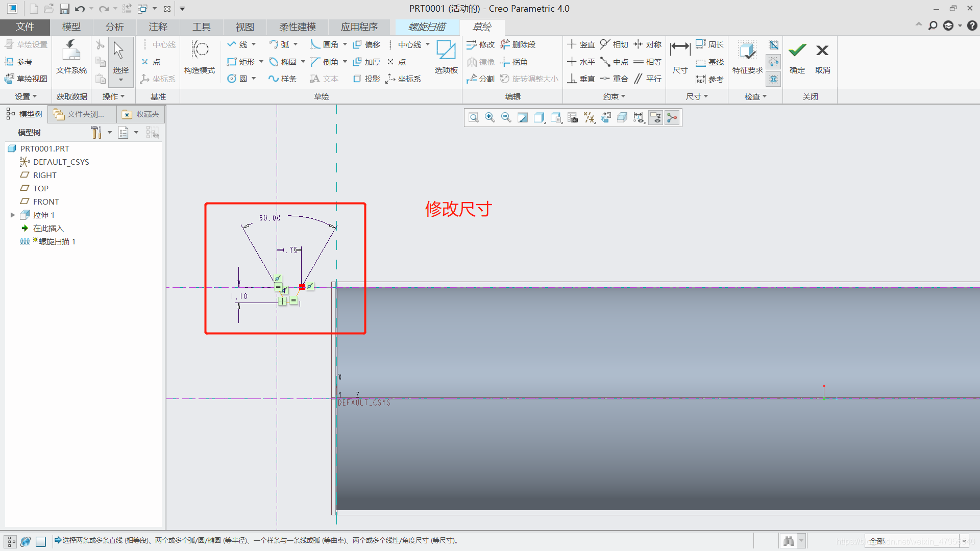The height and width of the screenshot is (551, 980).
Task: Toggle 特征要求 feature requirements check
Action: coord(747,51)
